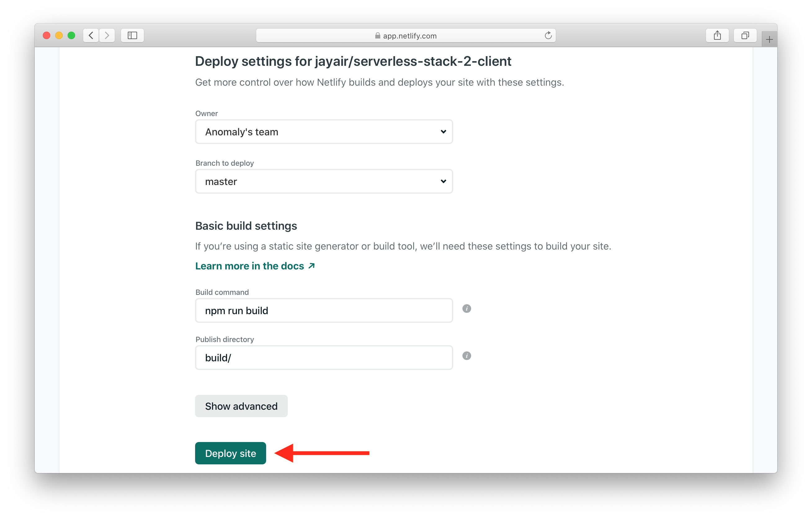The width and height of the screenshot is (812, 519).
Task: Open the Branch to deploy dropdown
Action: [x=324, y=181]
